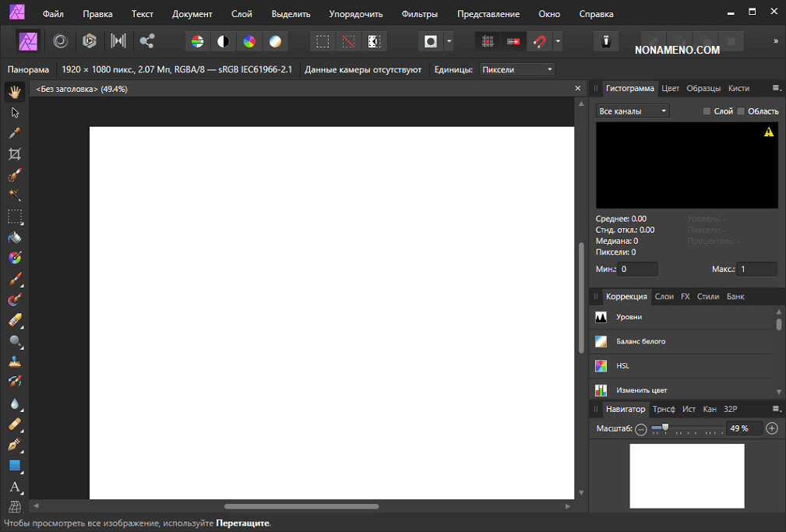Choose the Zoom magnifier tool
The width and height of the screenshot is (786, 532).
[15, 341]
